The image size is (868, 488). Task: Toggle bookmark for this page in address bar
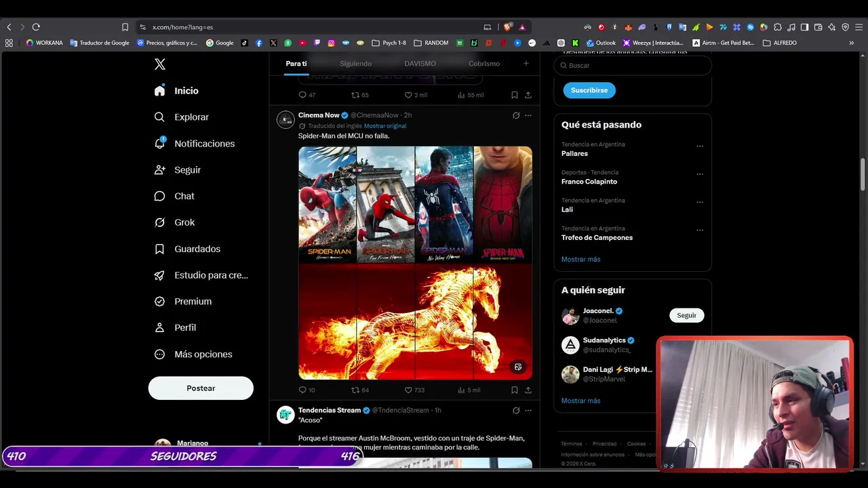(x=125, y=27)
